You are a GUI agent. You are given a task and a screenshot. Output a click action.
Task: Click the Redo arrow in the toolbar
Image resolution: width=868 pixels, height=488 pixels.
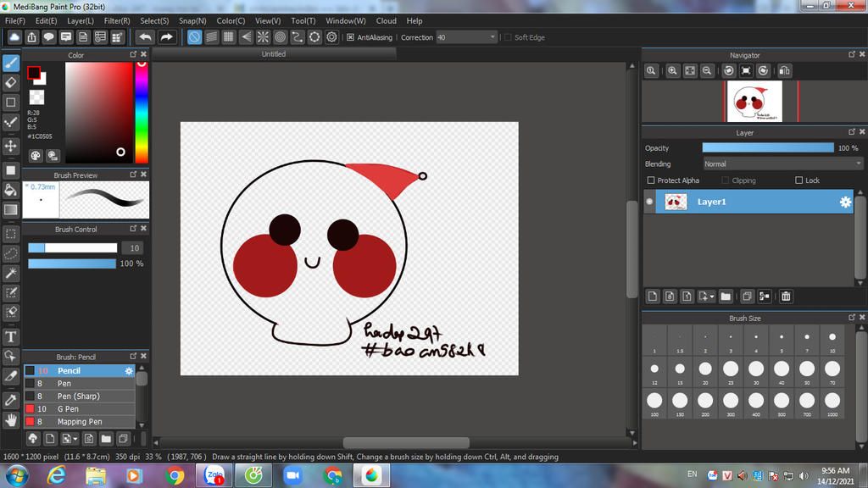[166, 37]
